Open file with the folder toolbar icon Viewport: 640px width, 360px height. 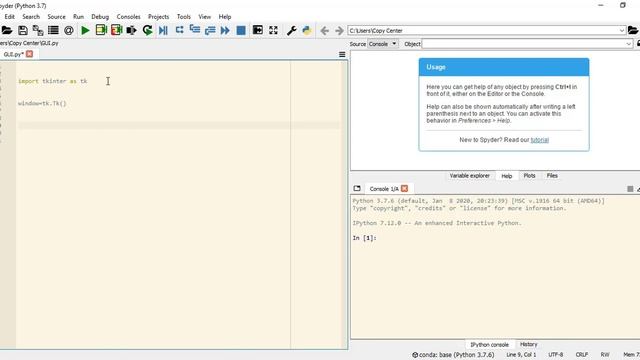tap(7, 30)
